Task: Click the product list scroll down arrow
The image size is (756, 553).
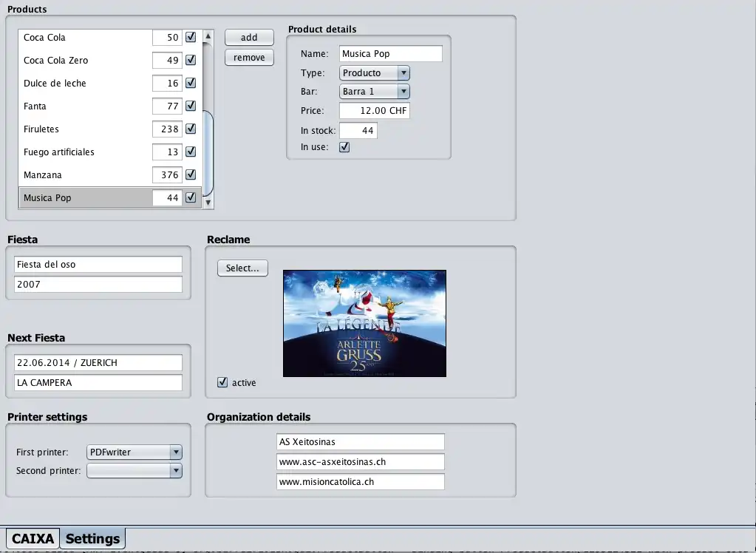Action: [208, 203]
